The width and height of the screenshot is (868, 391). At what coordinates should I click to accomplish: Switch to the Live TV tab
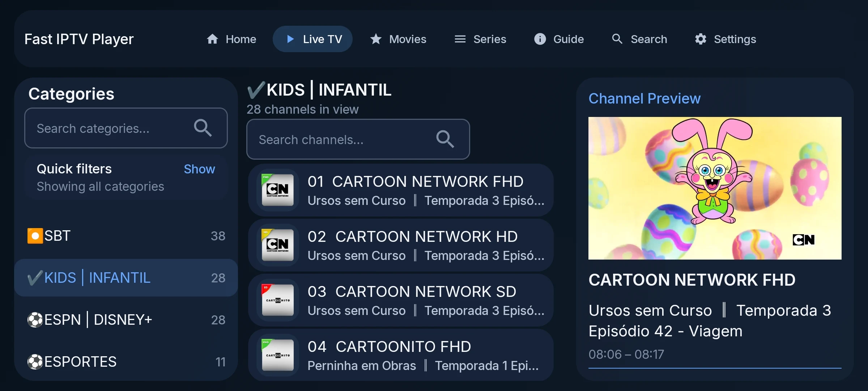click(312, 39)
